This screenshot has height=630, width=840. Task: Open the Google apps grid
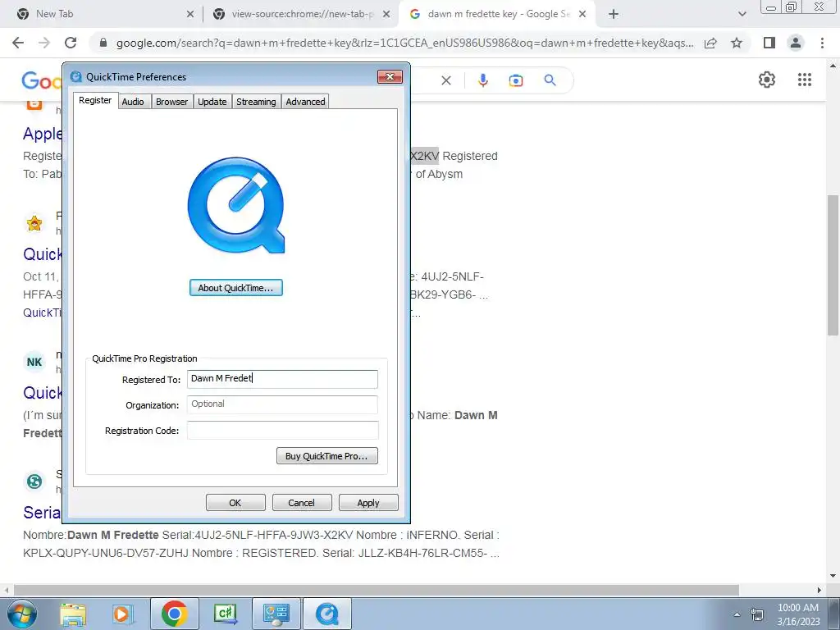click(x=804, y=80)
